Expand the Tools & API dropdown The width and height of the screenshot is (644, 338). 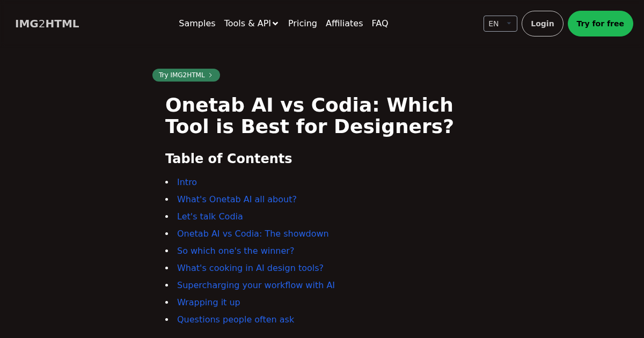click(x=251, y=24)
